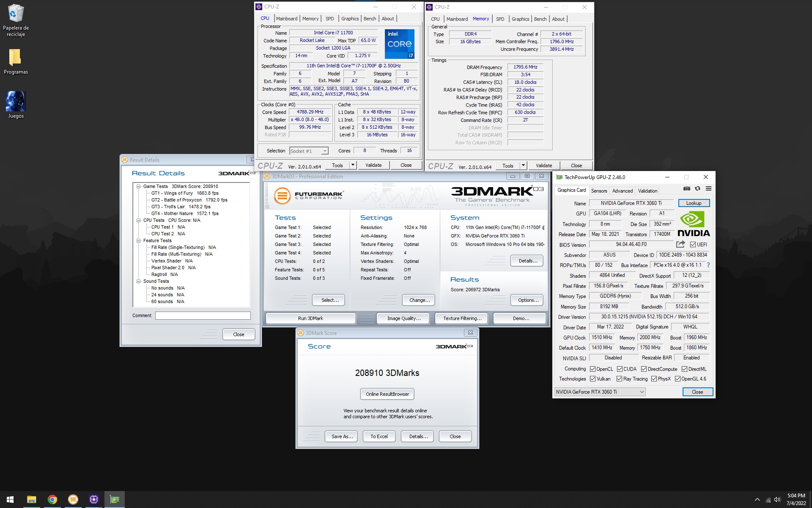Screen dimensions: 812x508
Task: Open the Validation tab in GPU-Z
Action: pyautogui.click(x=647, y=191)
